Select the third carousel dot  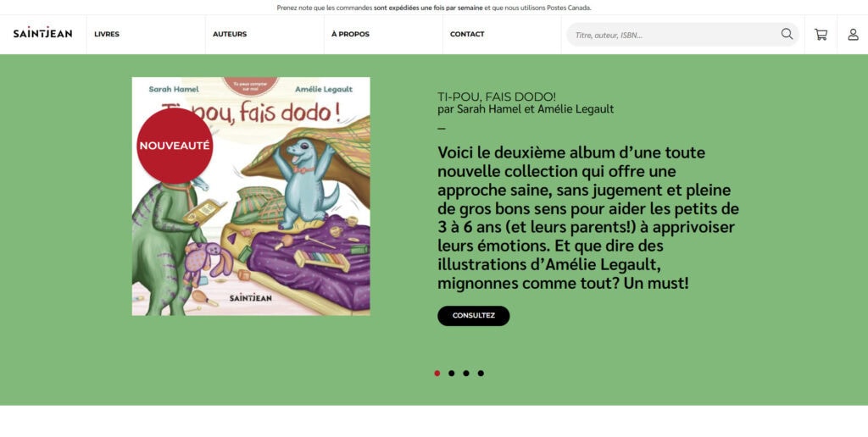point(466,373)
